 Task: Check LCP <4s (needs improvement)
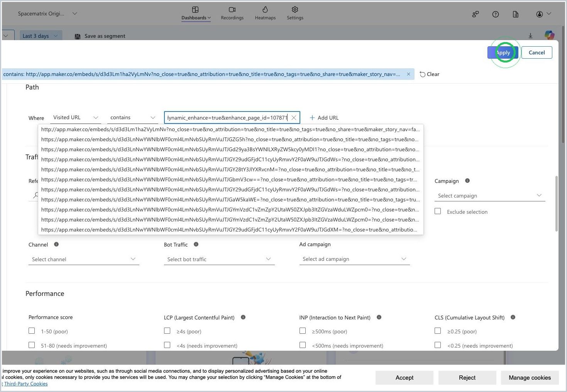tap(167, 345)
